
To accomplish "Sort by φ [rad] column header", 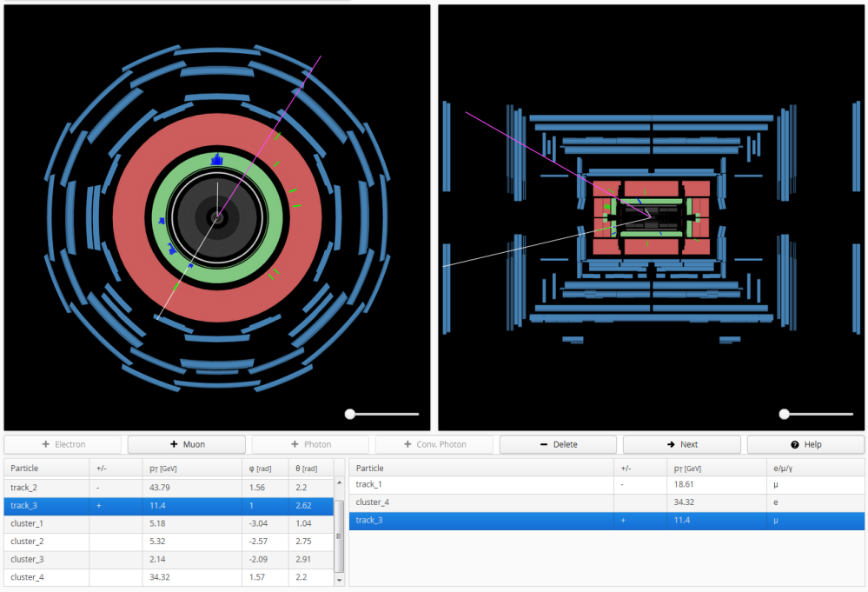I will (262, 469).
